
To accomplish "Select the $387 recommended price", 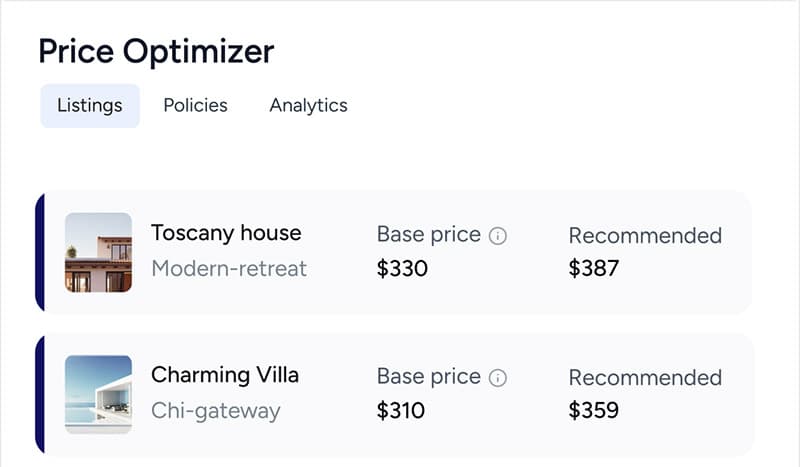I will (594, 268).
